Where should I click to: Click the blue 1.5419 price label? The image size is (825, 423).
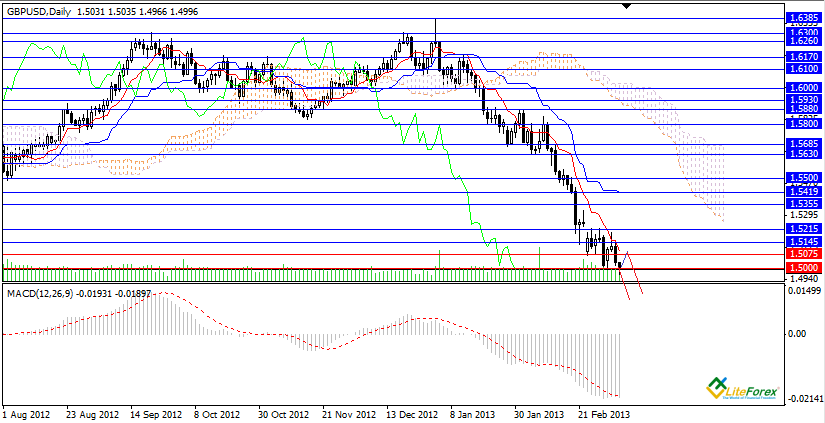[803, 191]
